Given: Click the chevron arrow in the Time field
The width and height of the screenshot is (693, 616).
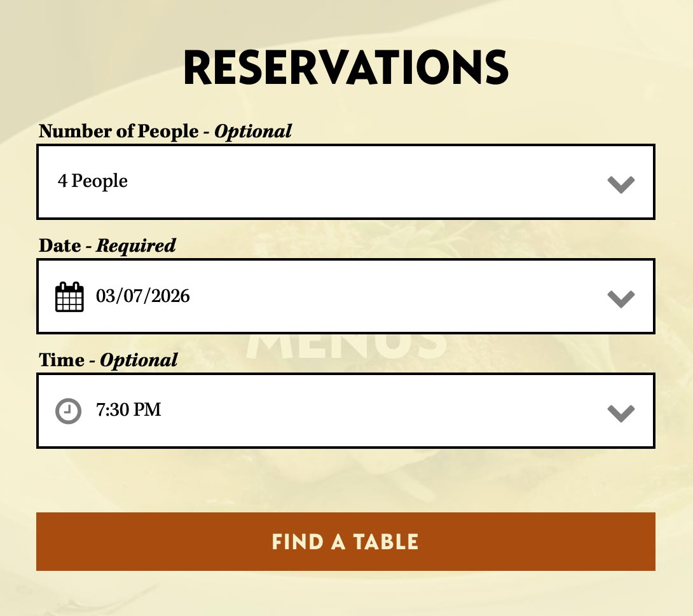Looking at the screenshot, I should [621, 413].
